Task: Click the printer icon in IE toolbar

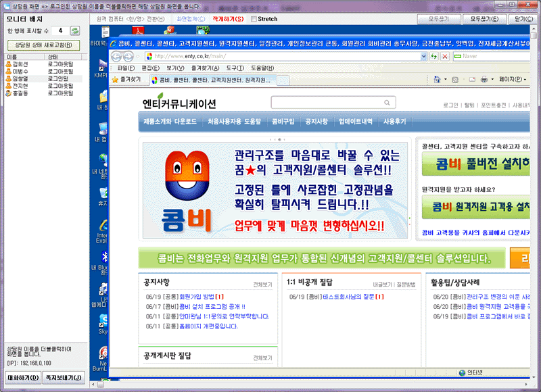Action: [x=484, y=80]
